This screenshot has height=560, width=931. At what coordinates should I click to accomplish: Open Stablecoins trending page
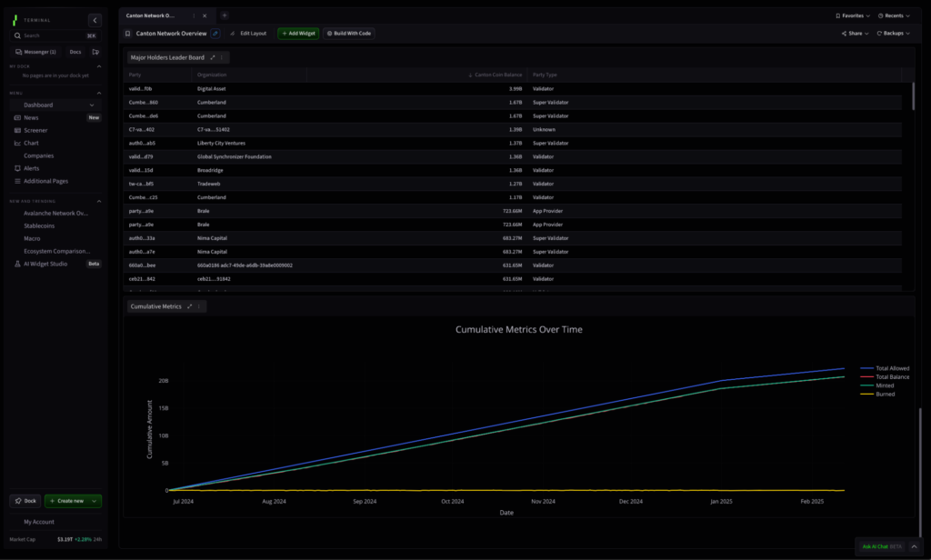[39, 225]
